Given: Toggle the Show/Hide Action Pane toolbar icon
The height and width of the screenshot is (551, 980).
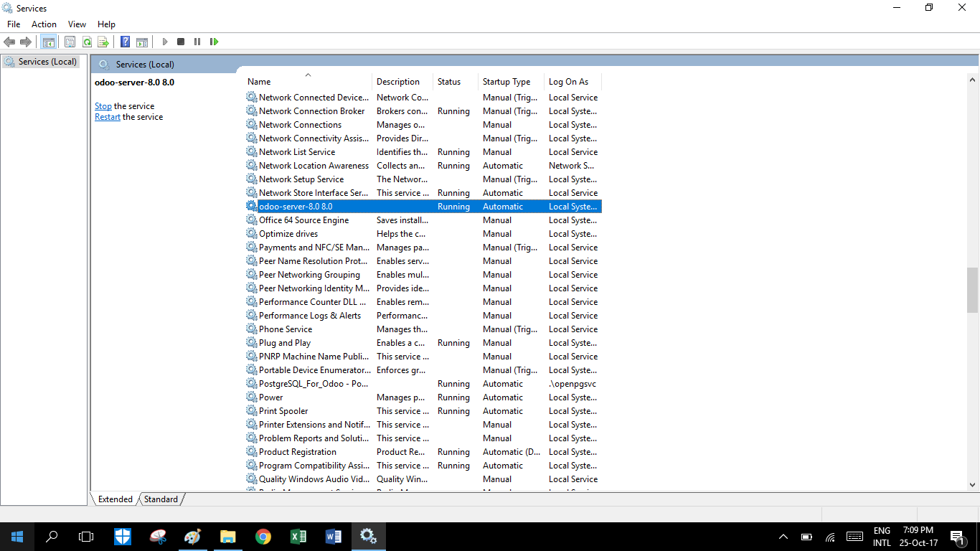Looking at the screenshot, I should click(142, 42).
